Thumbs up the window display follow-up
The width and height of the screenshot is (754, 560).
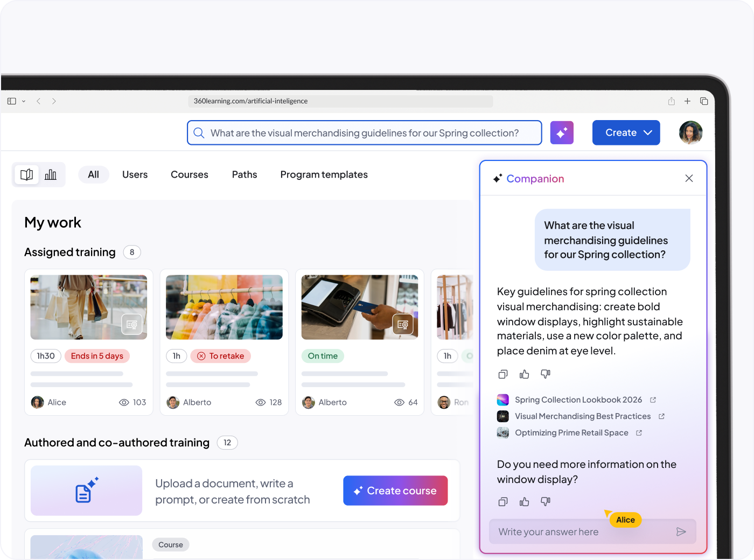(524, 502)
